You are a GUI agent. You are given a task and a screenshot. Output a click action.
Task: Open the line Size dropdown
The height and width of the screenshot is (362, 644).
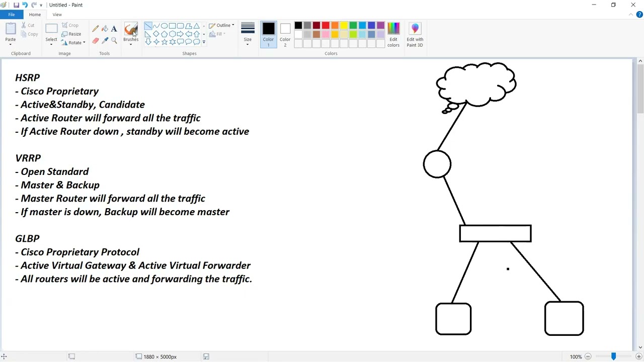point(248,35)
